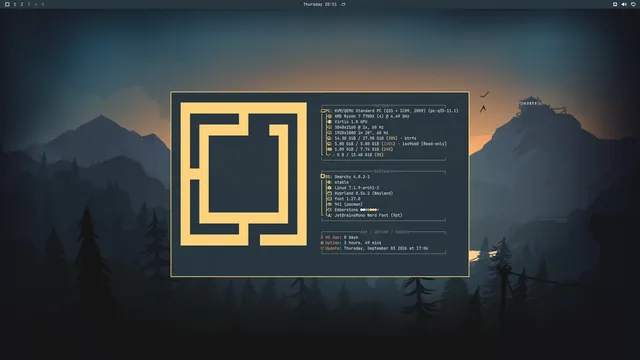This screenshot has width=640, height=360.
Task: Switch to workspace 2
Action: pos(22,4)
